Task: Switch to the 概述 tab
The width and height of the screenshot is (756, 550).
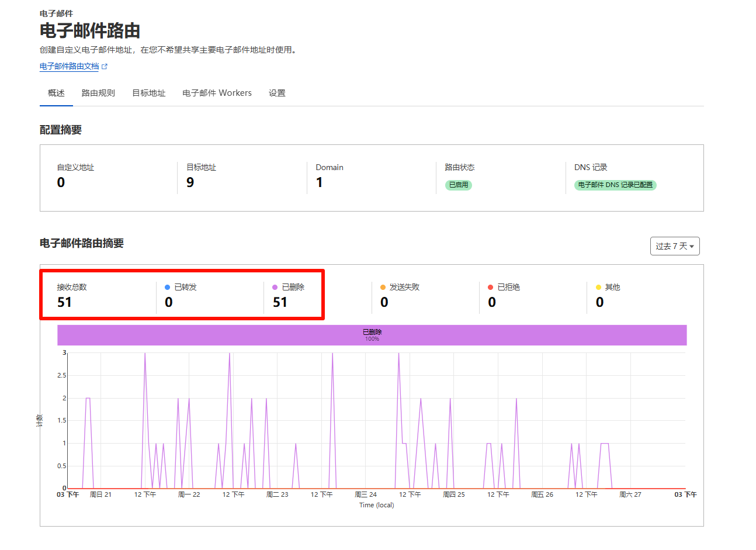Action: pyautogui.click(x=56, y=93)
